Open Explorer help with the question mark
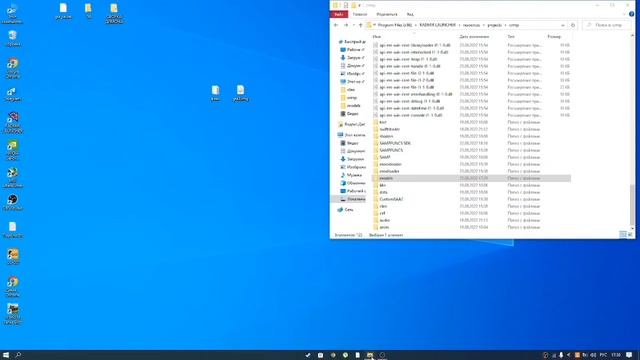Image resolution: width=640 pixels, height=360 pixels. pos(631,14)
